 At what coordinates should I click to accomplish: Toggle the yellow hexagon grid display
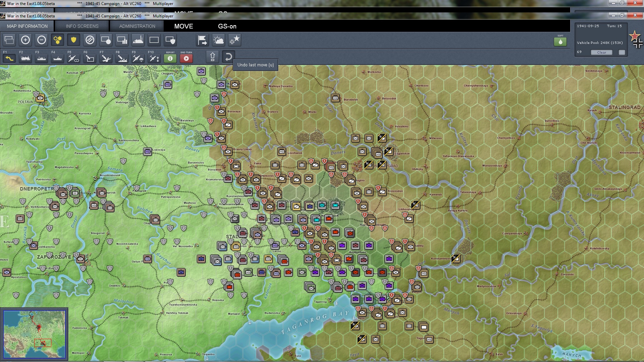coord(58,40)
